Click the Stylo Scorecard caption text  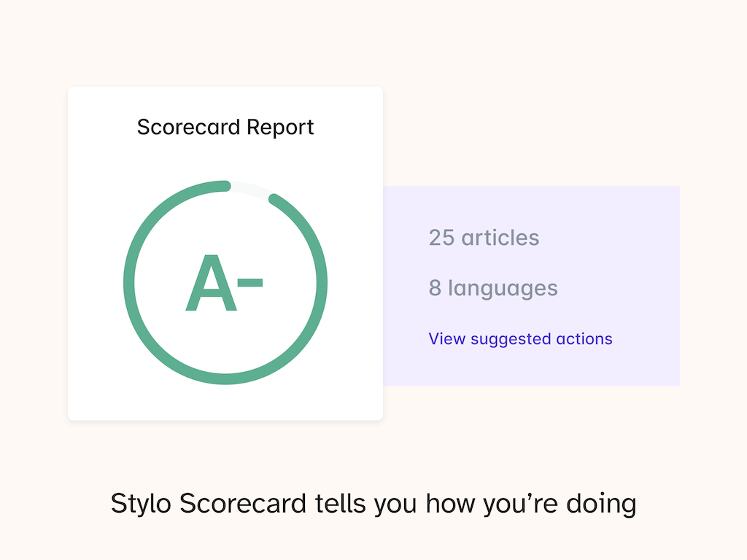(373, 504)
